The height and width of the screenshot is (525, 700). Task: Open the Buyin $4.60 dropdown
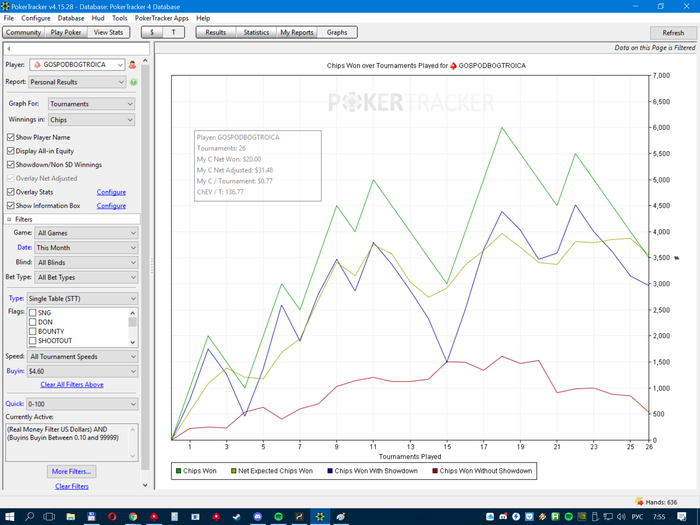[x=83, y=370]
